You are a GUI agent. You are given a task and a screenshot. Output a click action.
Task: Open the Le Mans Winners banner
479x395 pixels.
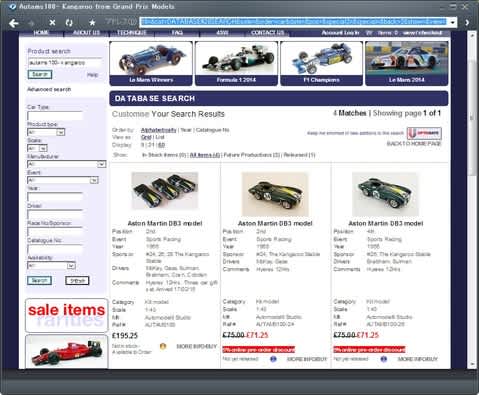[151, 63]
